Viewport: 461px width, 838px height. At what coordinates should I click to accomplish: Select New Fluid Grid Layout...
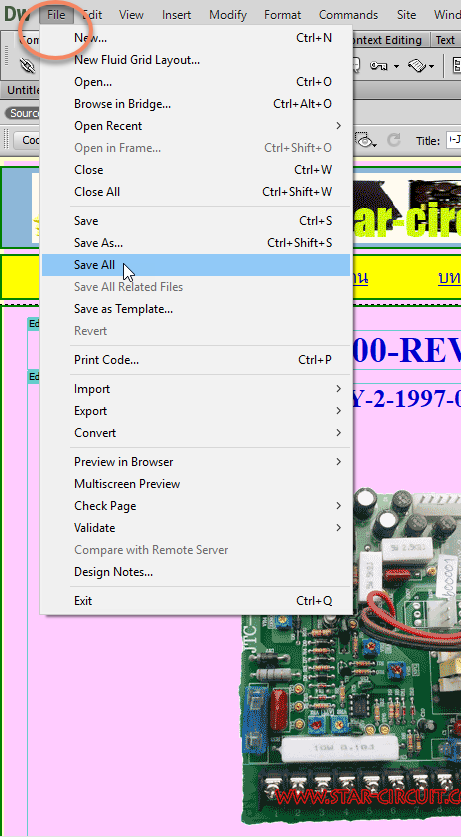[196, 60]
